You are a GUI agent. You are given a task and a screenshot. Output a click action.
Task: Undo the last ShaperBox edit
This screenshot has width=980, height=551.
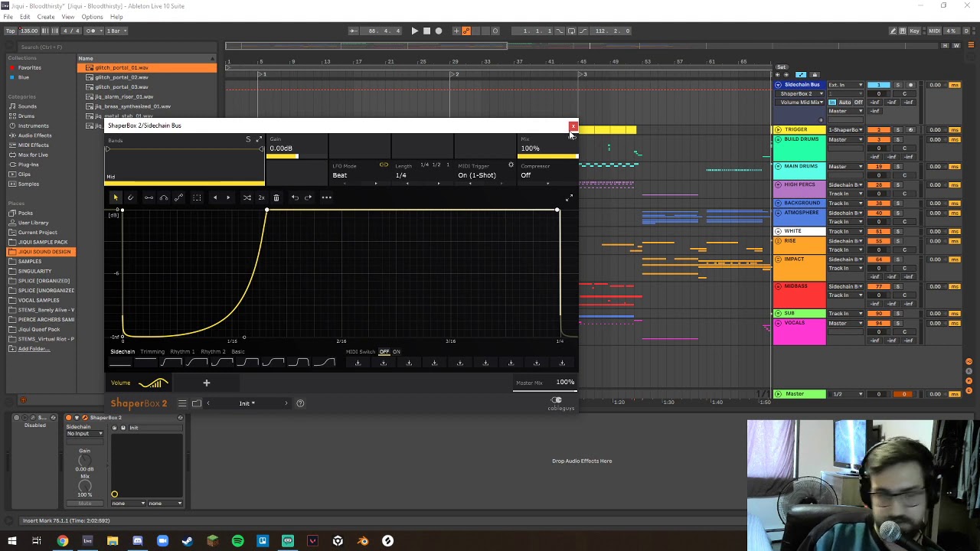295,197
